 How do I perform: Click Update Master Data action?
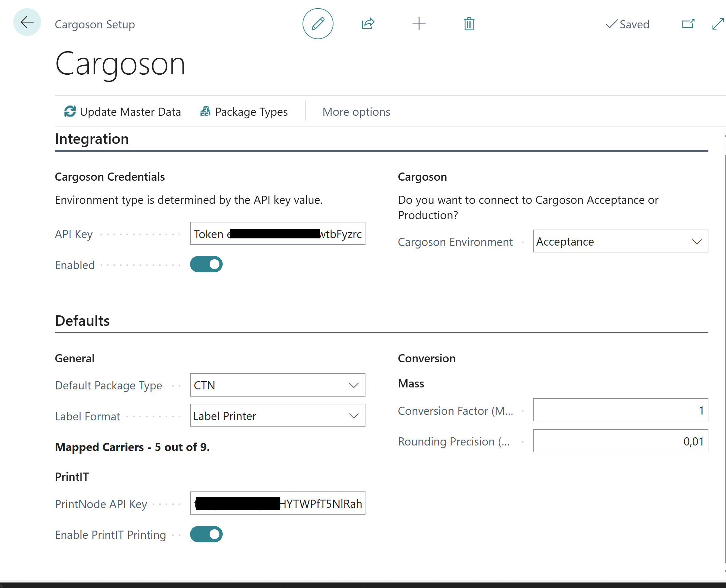pyautogui.click(x=123, y=112)
